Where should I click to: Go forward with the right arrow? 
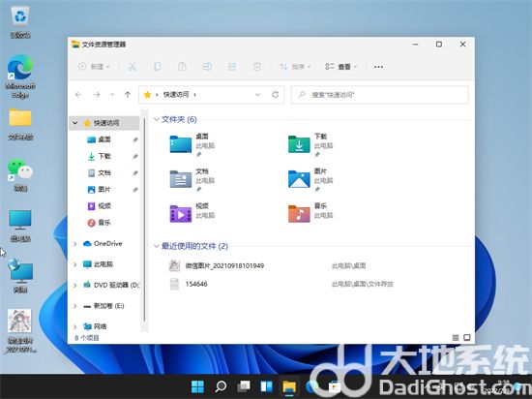[x=97, y=95]
